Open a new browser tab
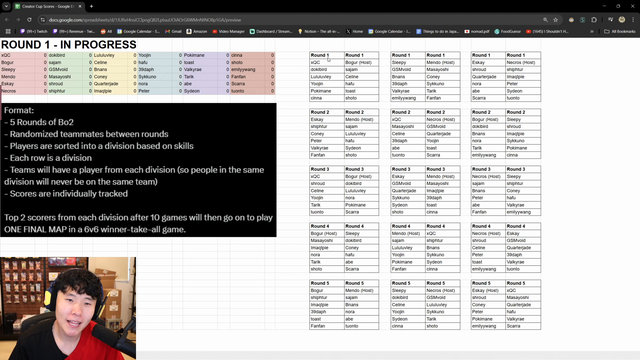 tap(91, 6)
